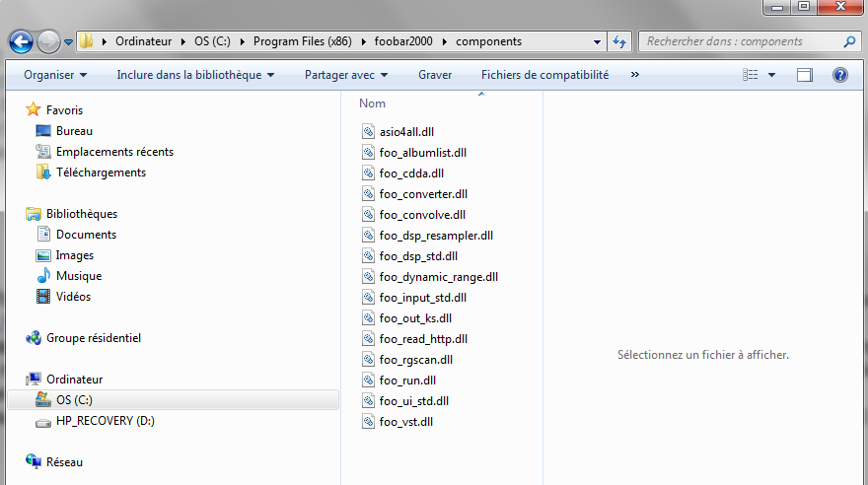868x485 pixels.
Task: Select Favoris in the navigation pane
Action: pyautogui.click(x=64, y=110)
